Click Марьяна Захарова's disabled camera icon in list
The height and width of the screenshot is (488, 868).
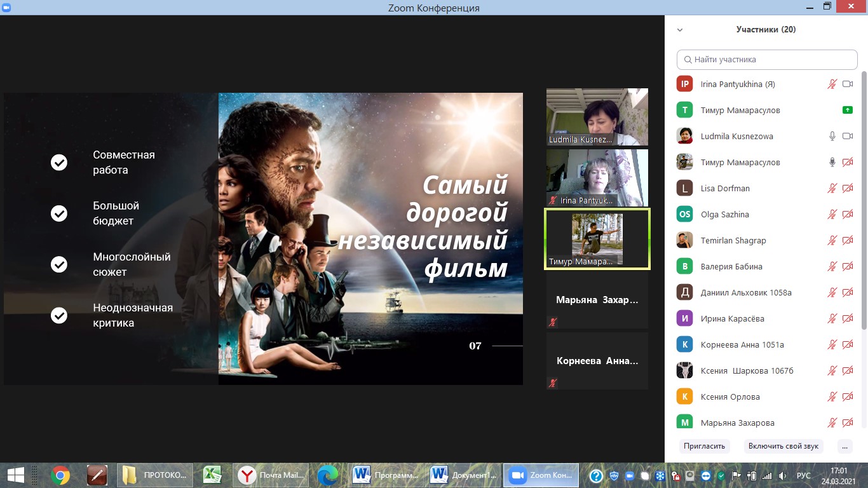pos(847,423)
